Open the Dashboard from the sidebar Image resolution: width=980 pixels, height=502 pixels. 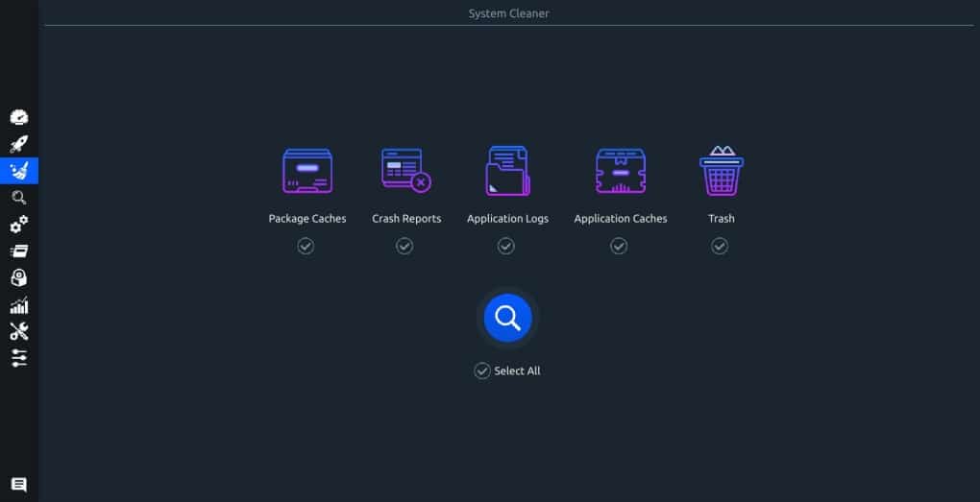(x=19, y=117)
